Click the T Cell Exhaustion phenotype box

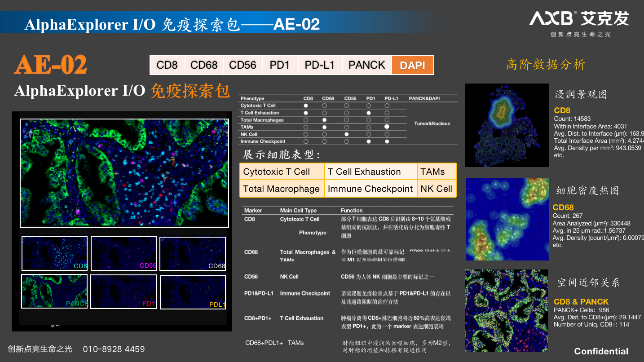point(371,172)
